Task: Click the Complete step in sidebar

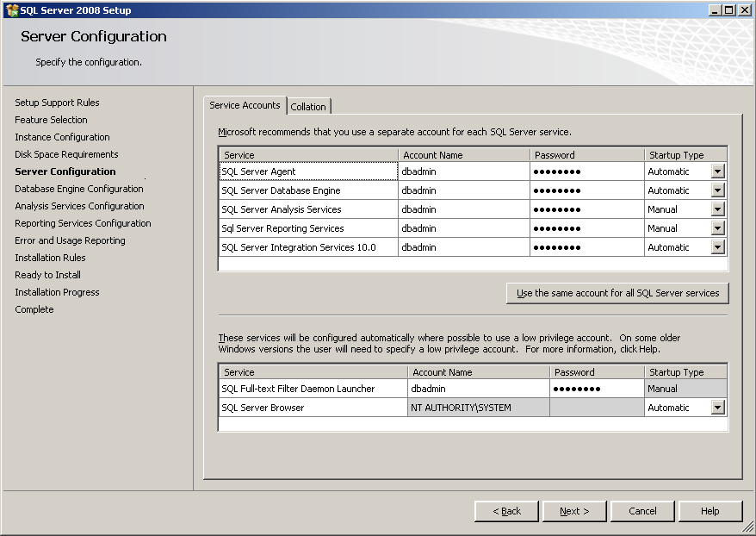Action: 34,309
